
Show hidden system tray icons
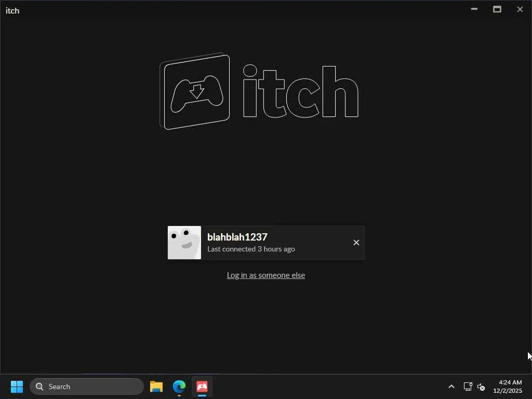point(451,387)
